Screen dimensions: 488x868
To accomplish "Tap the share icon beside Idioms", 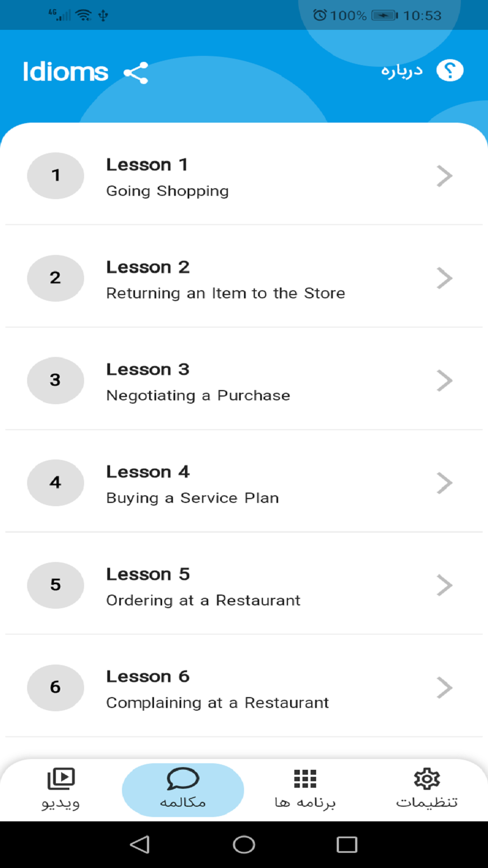I will coord(136,73).
